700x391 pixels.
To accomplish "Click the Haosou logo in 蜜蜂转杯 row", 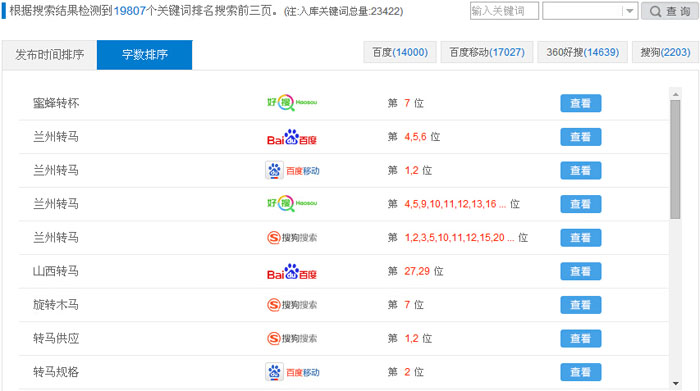I will pyautogui.click(x=292, y=103).
